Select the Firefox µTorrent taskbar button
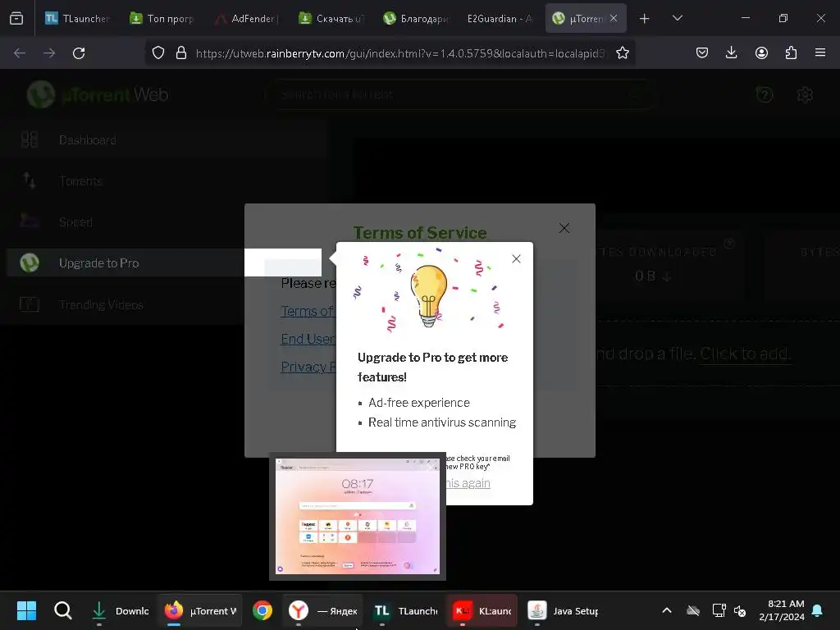The width and height of the screenshot is (840, 630). coord(200,610)
